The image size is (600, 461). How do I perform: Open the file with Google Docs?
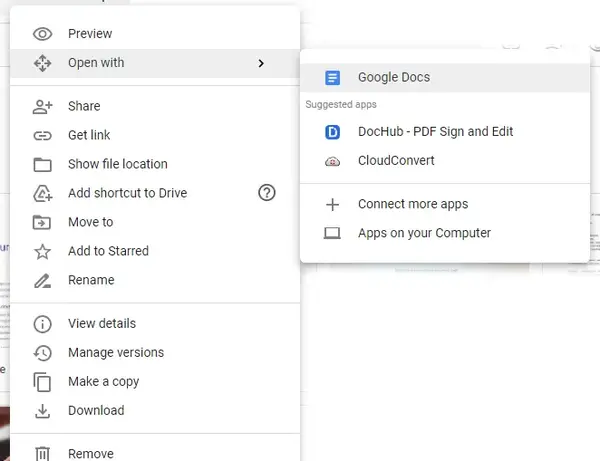(x=445, y=78)
